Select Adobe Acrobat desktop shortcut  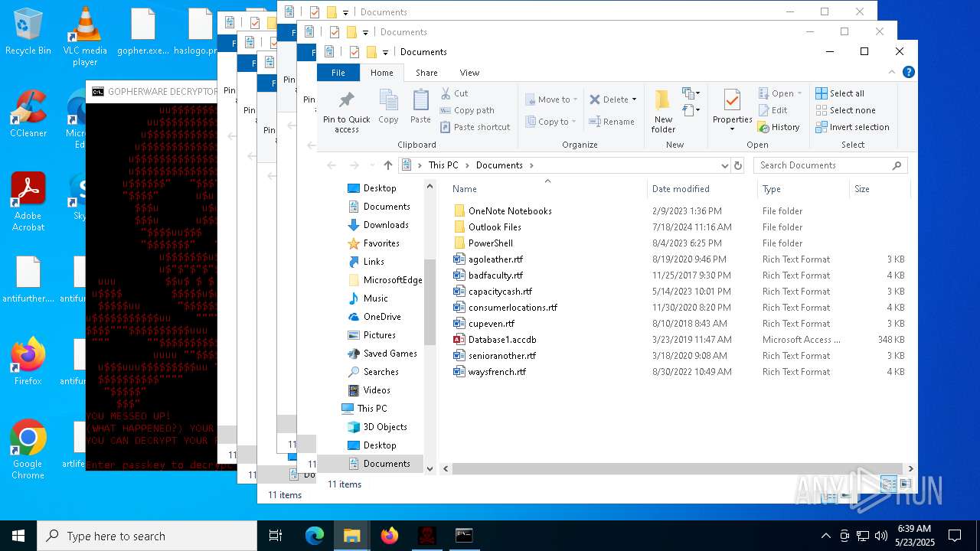(28, 202)
